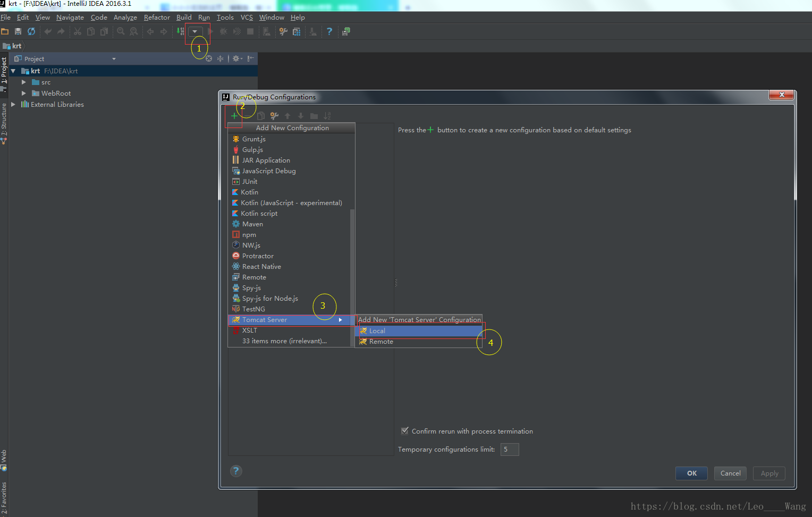Open the Project panel gear settings

point(237,58)
